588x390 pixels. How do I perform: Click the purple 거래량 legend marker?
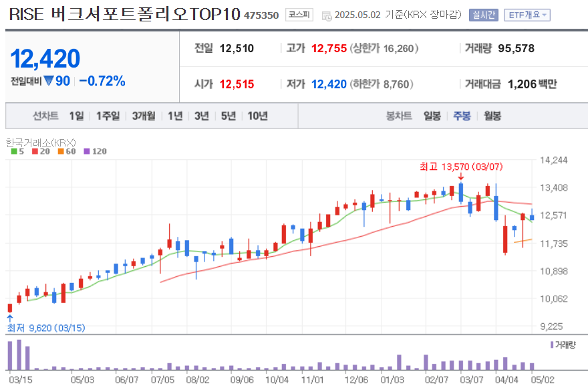[x=552, y=345]
